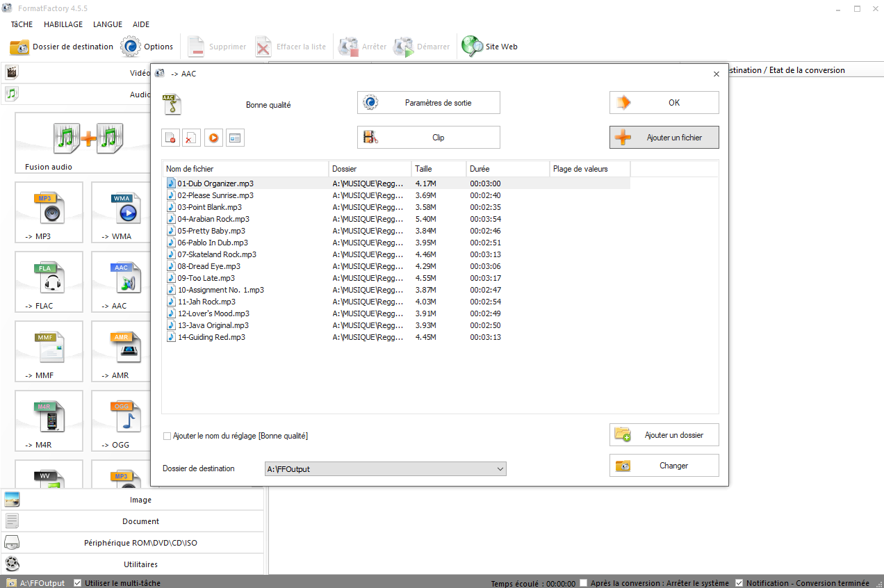Open the Fusion audio tool
This screenshot has height=588, width=884.
(83, 143)
